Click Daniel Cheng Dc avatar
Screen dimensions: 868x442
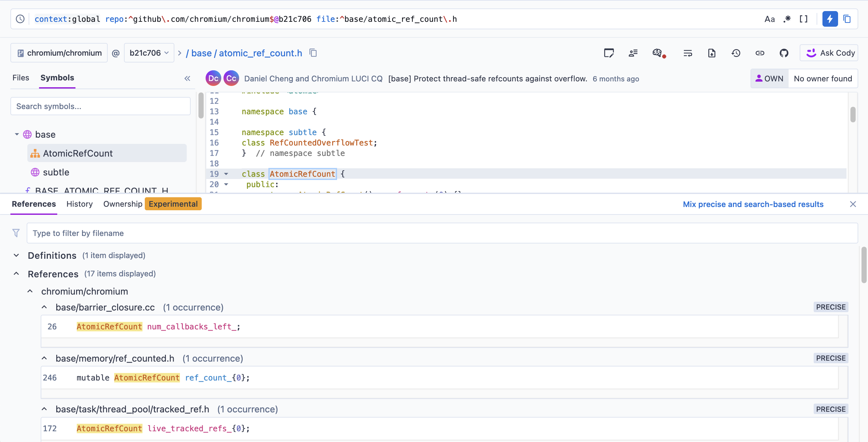click(x=213, y=78)
